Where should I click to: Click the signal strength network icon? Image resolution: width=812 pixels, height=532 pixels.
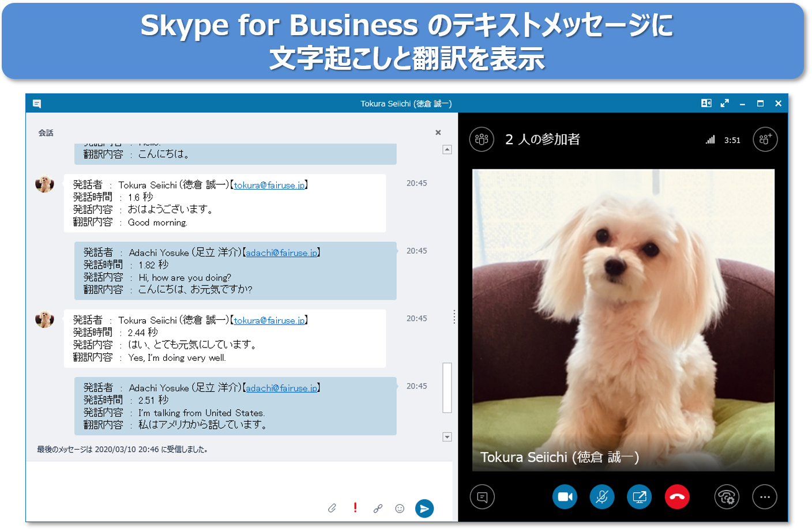[710, 139]
